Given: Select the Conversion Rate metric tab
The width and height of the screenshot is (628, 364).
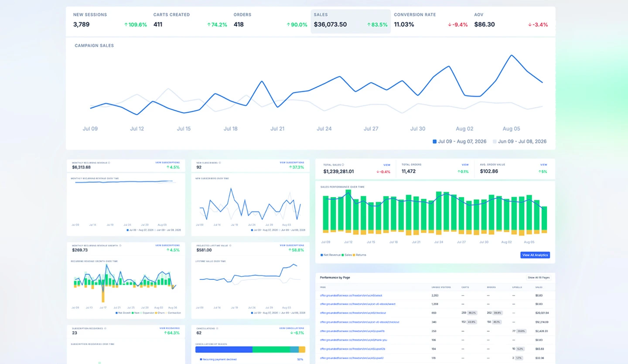Looking at the screenshot, I should click(x=431, y=21).
